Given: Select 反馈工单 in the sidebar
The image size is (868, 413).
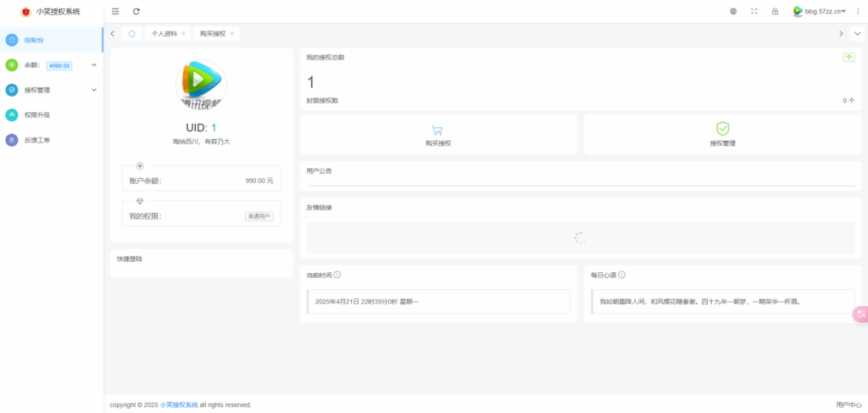Looking at the screenshot, I should (x=36, y=140).
